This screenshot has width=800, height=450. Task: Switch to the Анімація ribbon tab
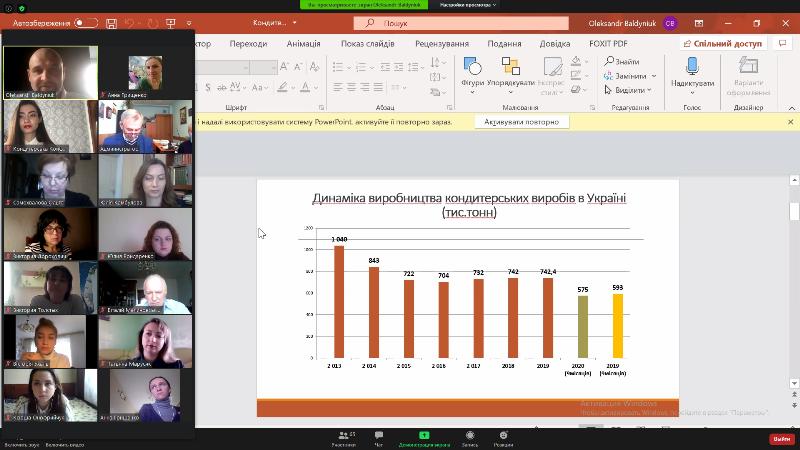coord(302,44)
